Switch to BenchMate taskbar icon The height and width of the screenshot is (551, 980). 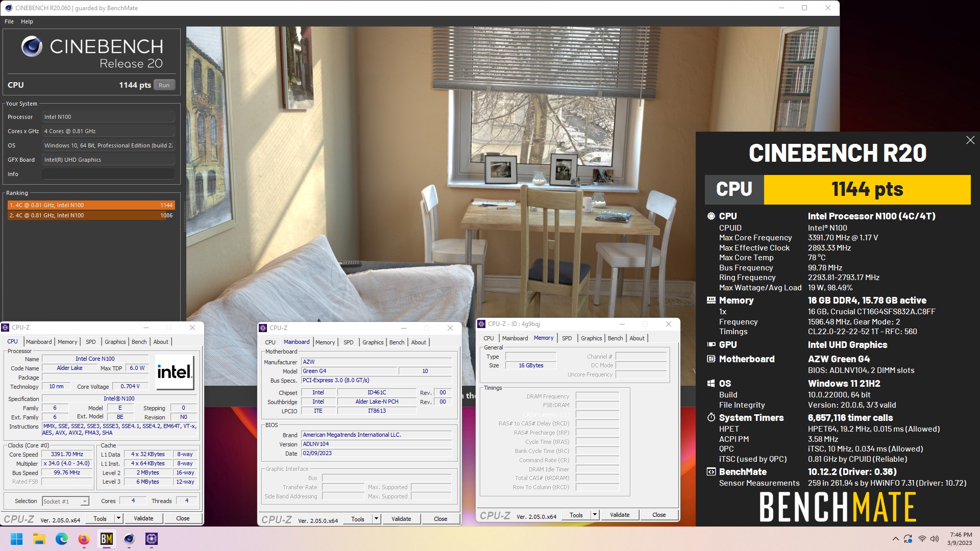pyautogui.click(x=107, y=539)
